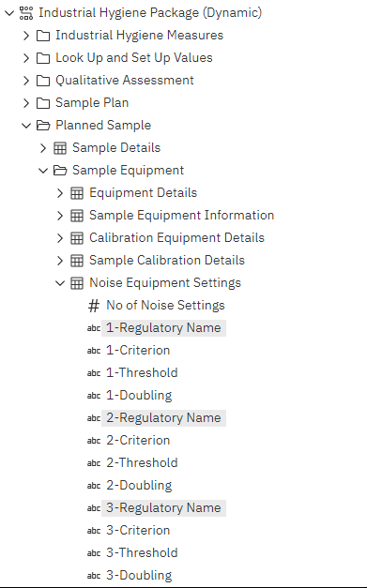This screenshot has width=367, height=588.
Task: Select the 3-Doubling data item
Action: 139,575
